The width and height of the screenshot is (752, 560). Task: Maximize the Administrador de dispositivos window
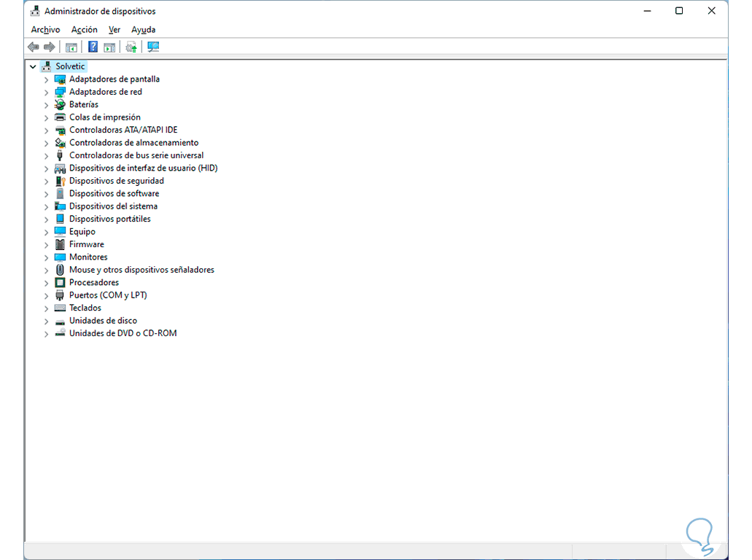pyautogui.click(x=679, y=10)
